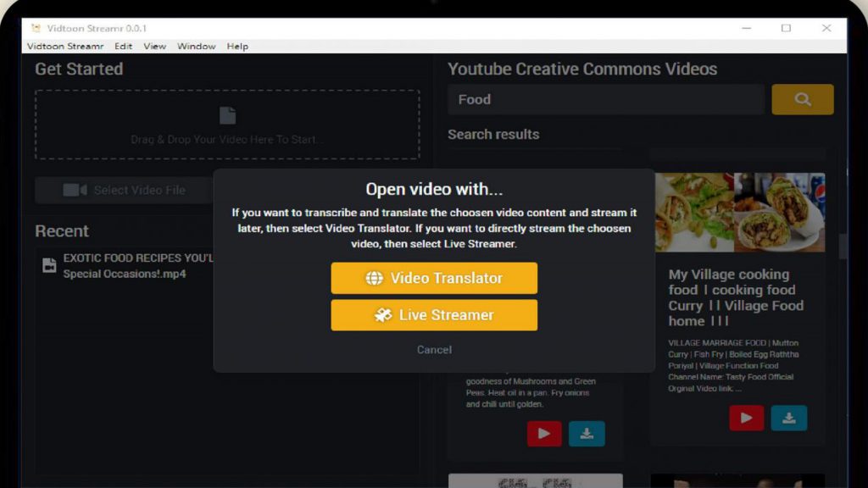Play the My Village cooking food video
The height and width of the screenshot is (488, 868).
coord(746,418)
